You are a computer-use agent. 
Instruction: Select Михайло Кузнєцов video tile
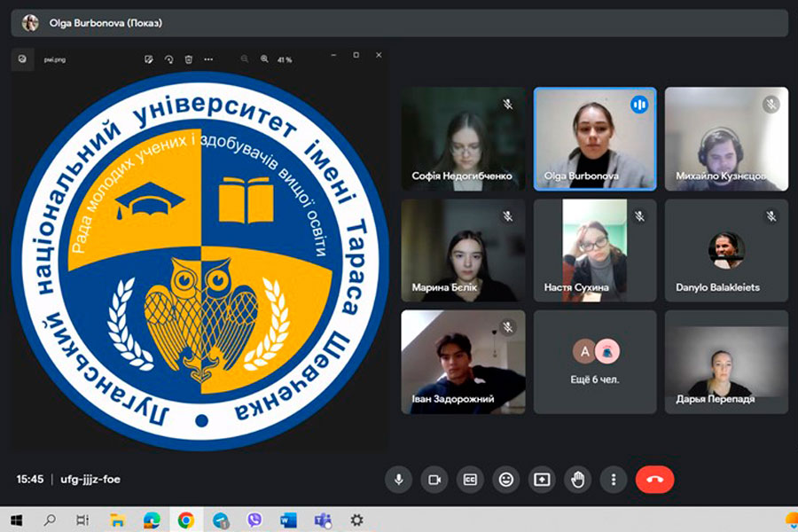[x=726, y=138]
